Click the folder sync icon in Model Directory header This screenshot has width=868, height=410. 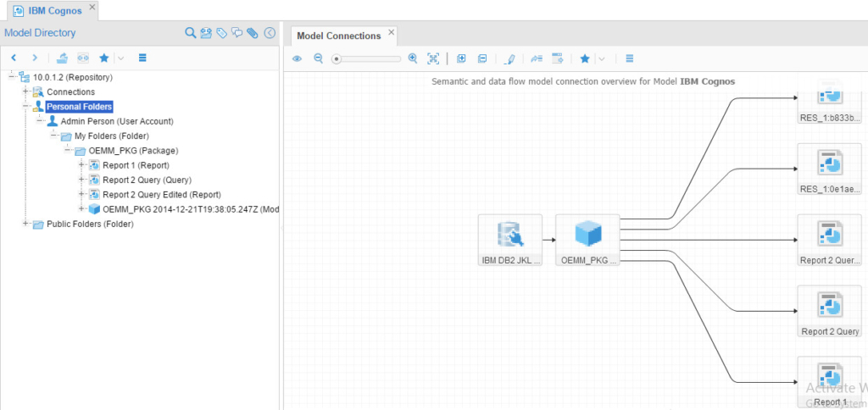[x=207, y=33]
